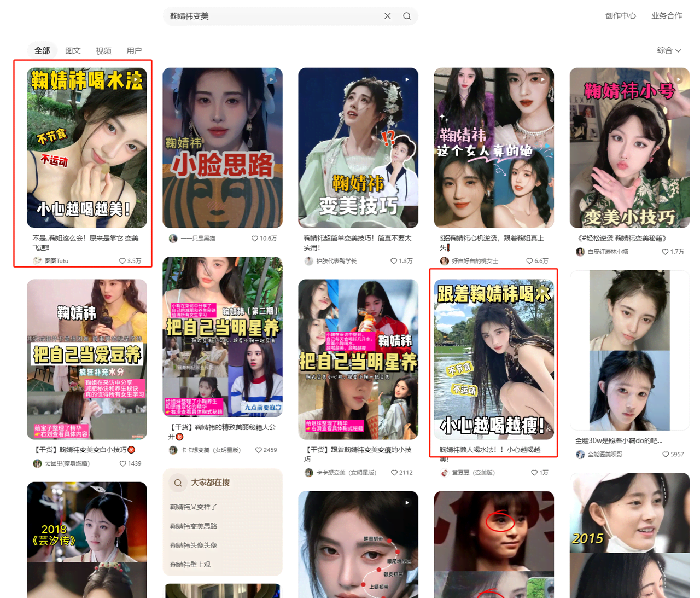Screen dimensions: 700x598
Task: Open the avatar of 全能医美呗哥
Action: point(580,454)
